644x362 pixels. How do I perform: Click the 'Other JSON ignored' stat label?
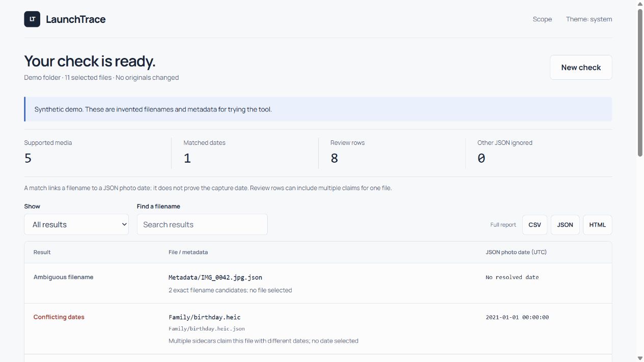coord(505,143)
